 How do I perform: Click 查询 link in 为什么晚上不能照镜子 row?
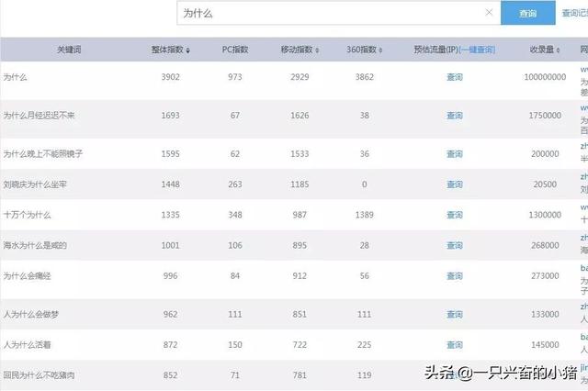[455, 154]
